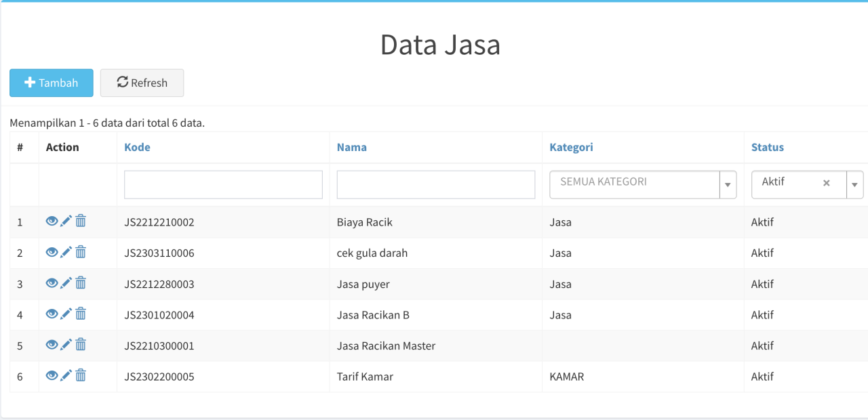The height and width of the screenshot is (420, 868).
Task: View details of cek gula darah
Action: 52,252
